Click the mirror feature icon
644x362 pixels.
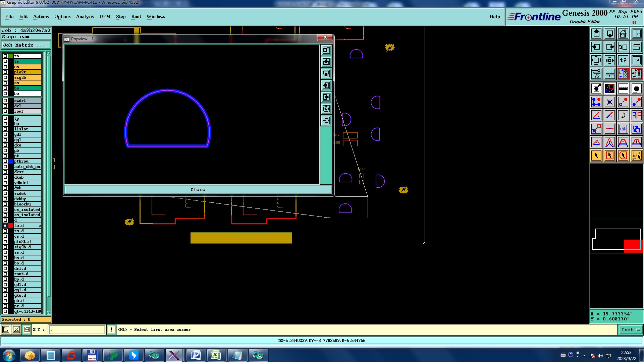tap(636, 115)
